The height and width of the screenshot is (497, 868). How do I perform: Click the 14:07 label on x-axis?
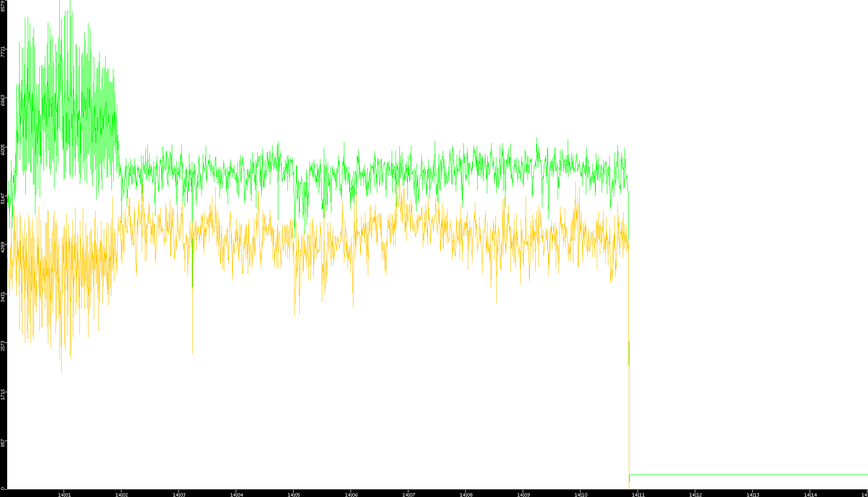coord(408,494)
